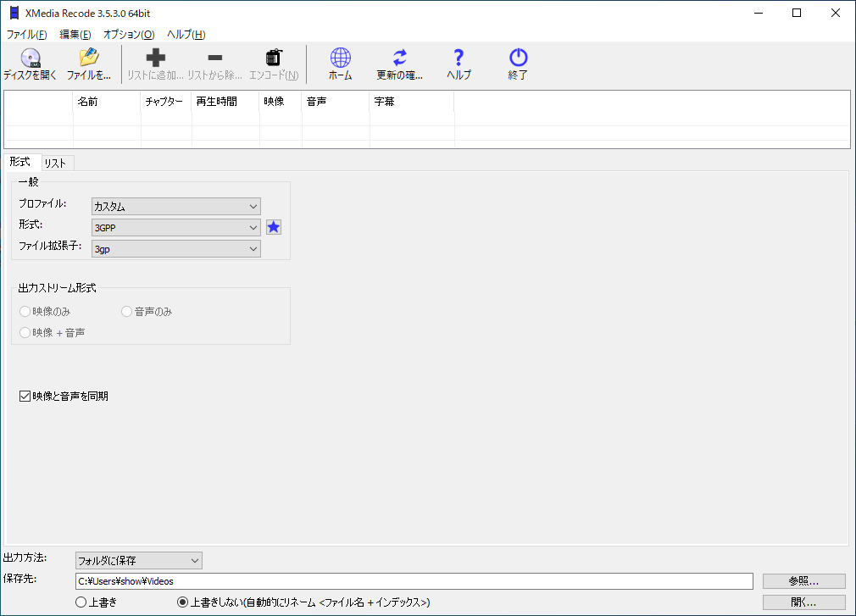Select the 映像のみ radio button
The height and width of the screenshot is (616, 856).
25,312
